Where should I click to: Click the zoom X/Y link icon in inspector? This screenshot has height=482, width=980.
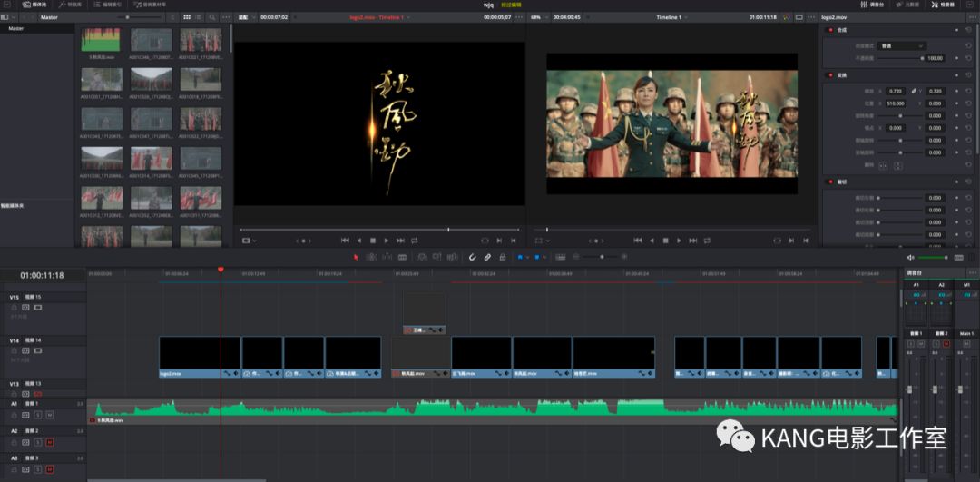pyautogui.click(x=915, y=92)
